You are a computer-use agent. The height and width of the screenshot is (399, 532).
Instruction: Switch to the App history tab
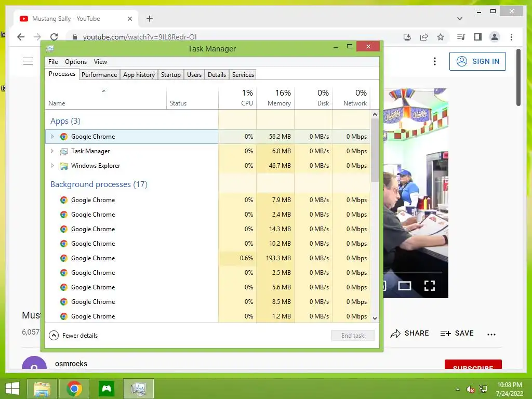tap(139, 75)
